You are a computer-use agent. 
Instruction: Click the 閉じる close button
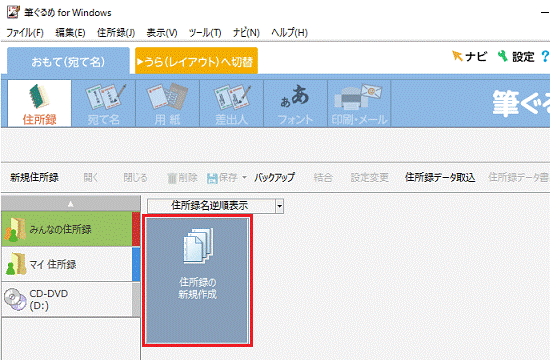135,178
